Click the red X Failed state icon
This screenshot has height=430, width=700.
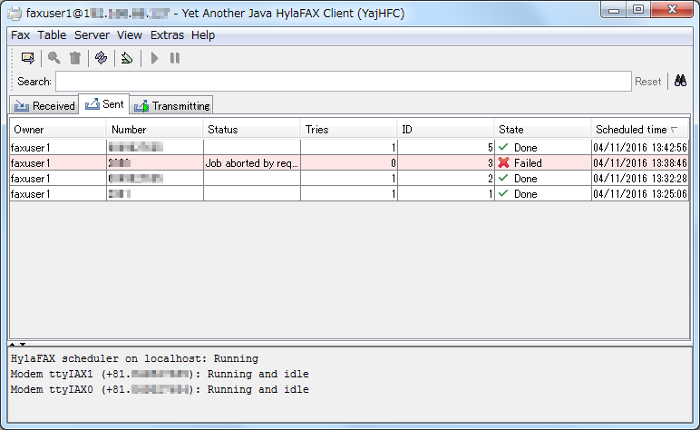(504, 163)
